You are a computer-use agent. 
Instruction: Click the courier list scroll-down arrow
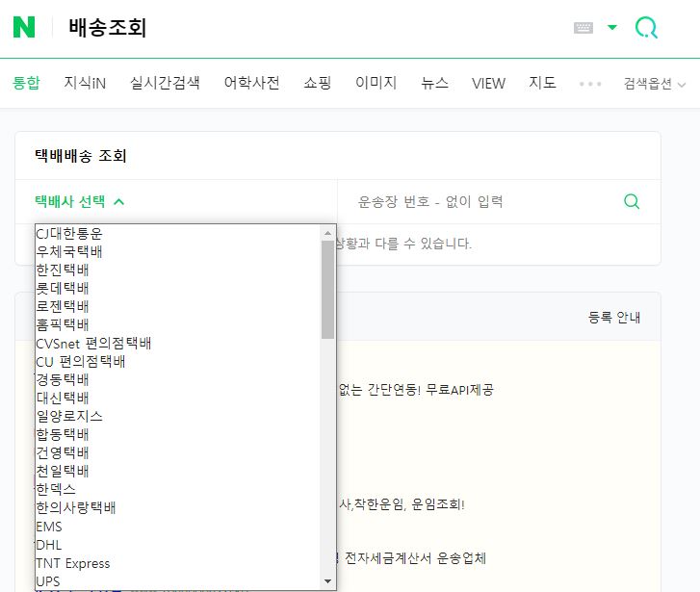click(327, 581)
